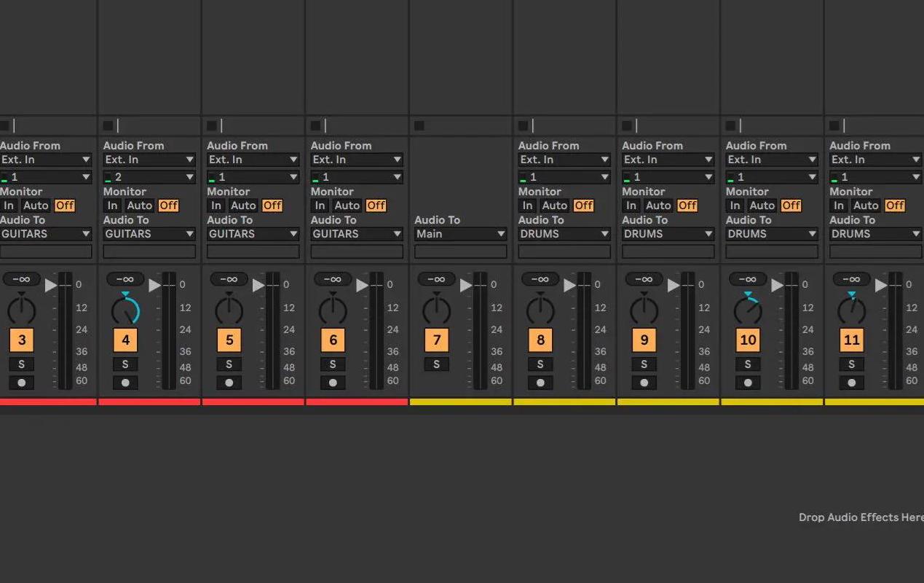Click the clip stop square on track 6
This screenshot has height=583, width=924.
315,125
